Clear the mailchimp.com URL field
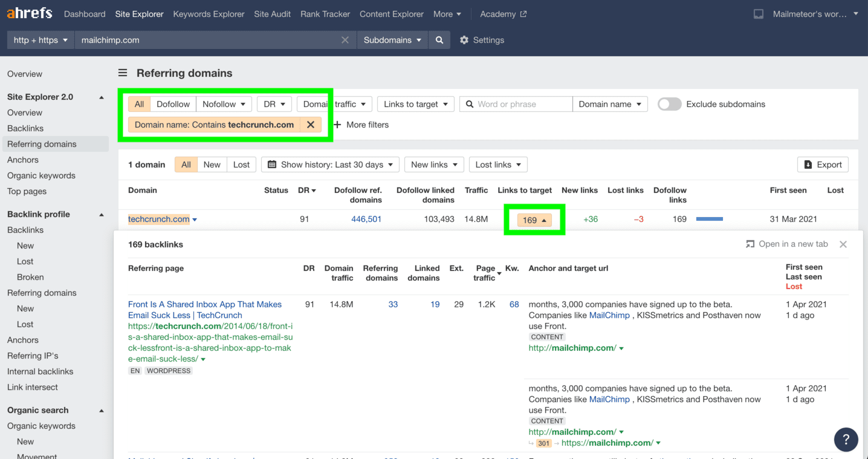Screen dimensions: 868x459 345,40
